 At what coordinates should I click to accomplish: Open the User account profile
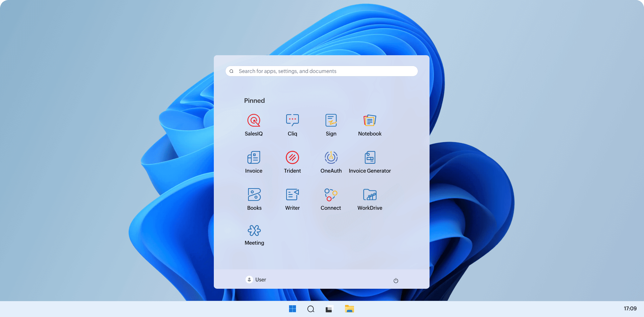point(256,280)
